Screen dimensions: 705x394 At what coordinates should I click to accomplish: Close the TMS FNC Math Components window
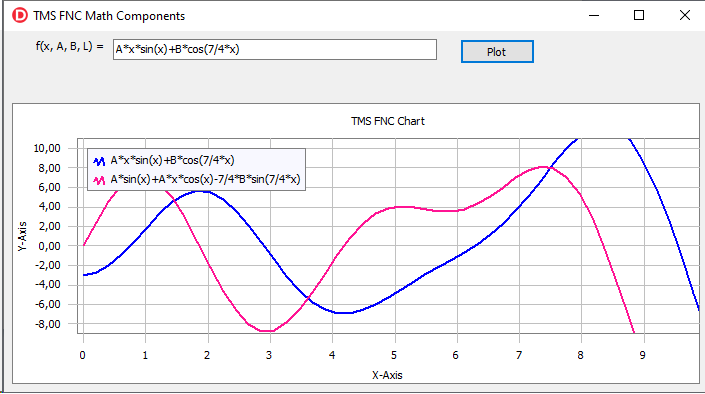[x=685, y=15]
